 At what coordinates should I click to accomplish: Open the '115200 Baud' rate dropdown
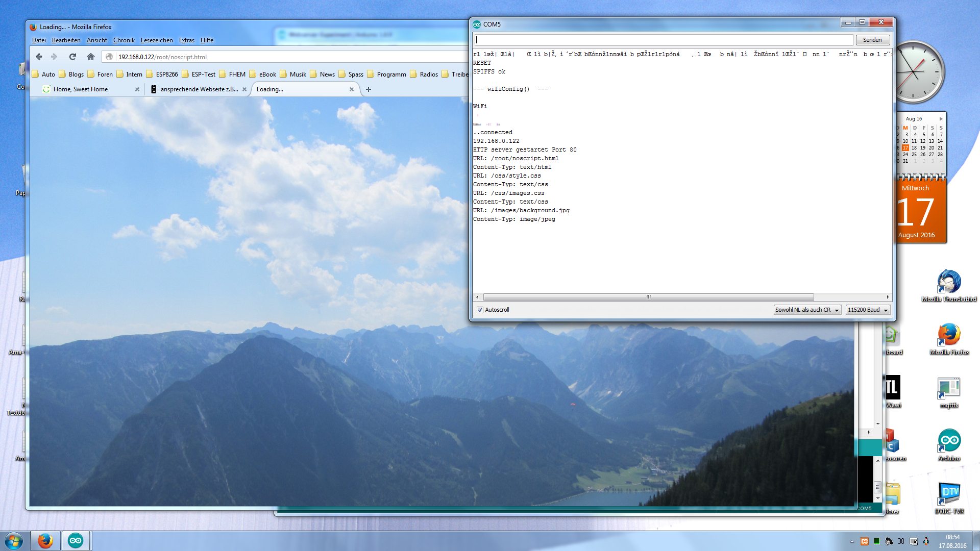(868, 310)
